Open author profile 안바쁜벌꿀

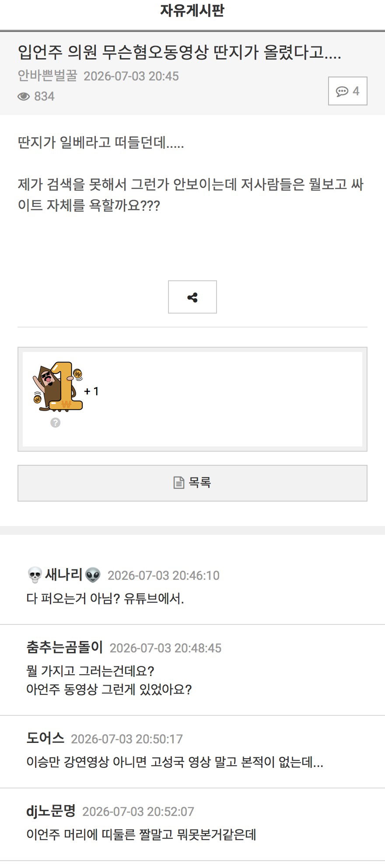pyautogui.click(x=47, y=76)
